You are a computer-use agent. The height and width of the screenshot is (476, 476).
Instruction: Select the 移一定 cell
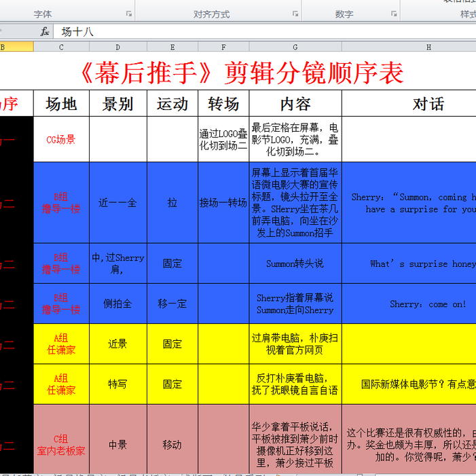click(x=172, y=304)
